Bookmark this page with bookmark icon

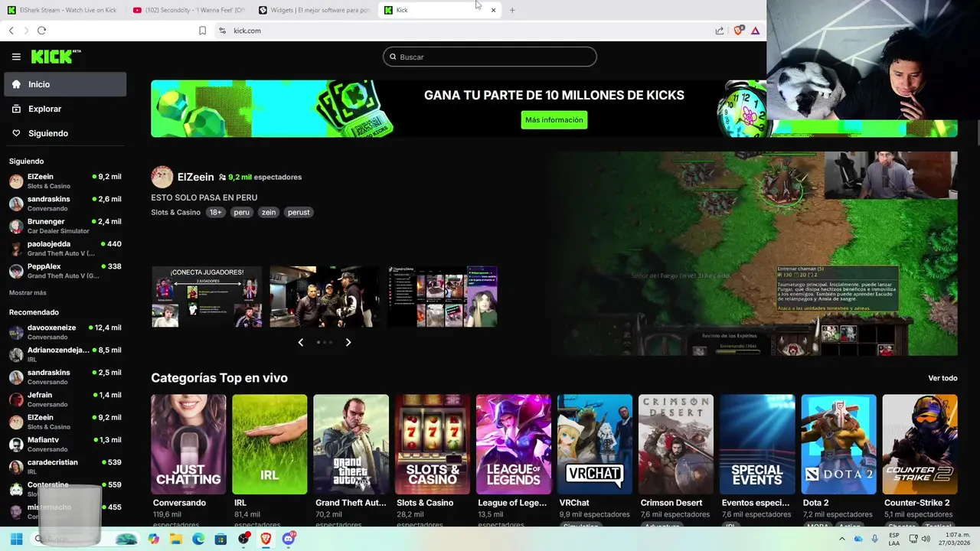click(202, 31)
